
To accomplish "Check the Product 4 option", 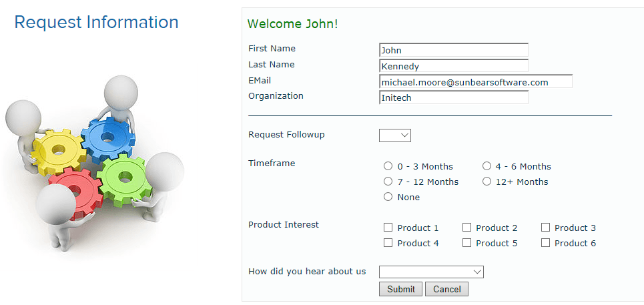I will point(388,243).
